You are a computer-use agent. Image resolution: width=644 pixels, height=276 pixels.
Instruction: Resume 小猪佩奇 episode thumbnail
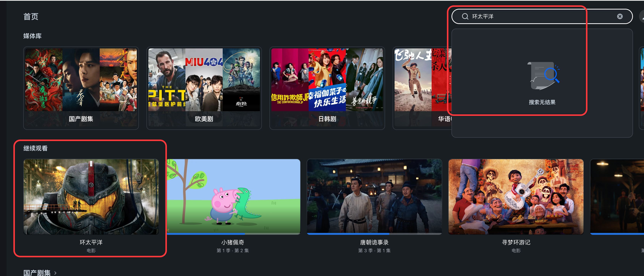pos(234,197)
